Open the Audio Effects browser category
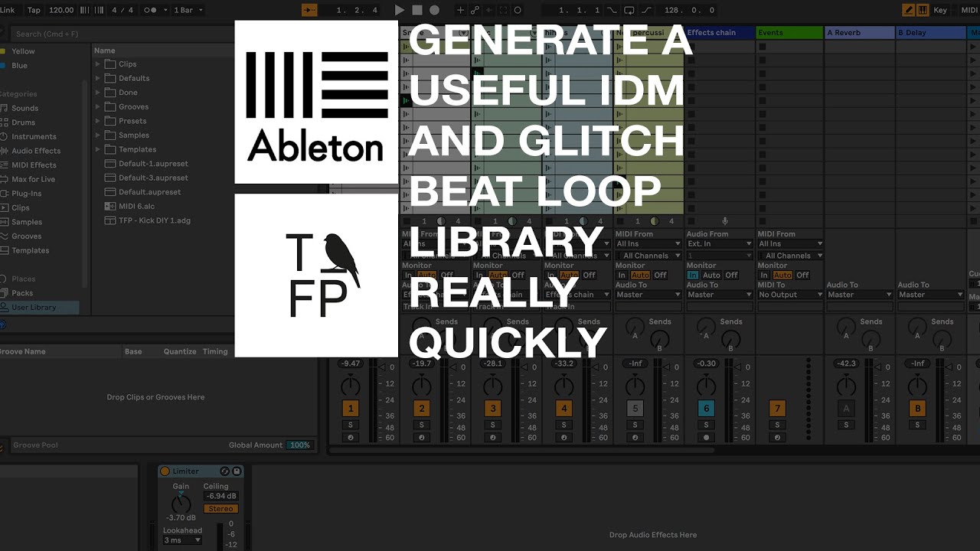This screenshot has height=551, width=980. [x=35, y=151]
